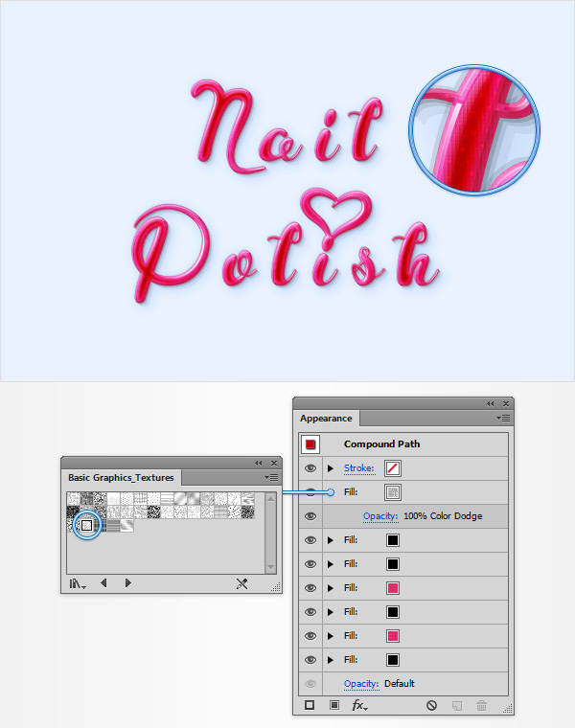Open the Basic Graphics_Textures panel flyout menu
The width and height of the screenshot is (575, 728).
tap(271, 477)
